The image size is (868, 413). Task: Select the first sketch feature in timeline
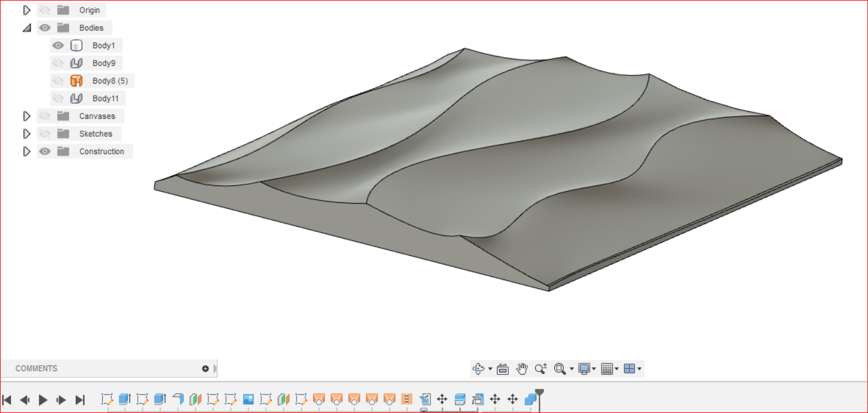[106, 399]
